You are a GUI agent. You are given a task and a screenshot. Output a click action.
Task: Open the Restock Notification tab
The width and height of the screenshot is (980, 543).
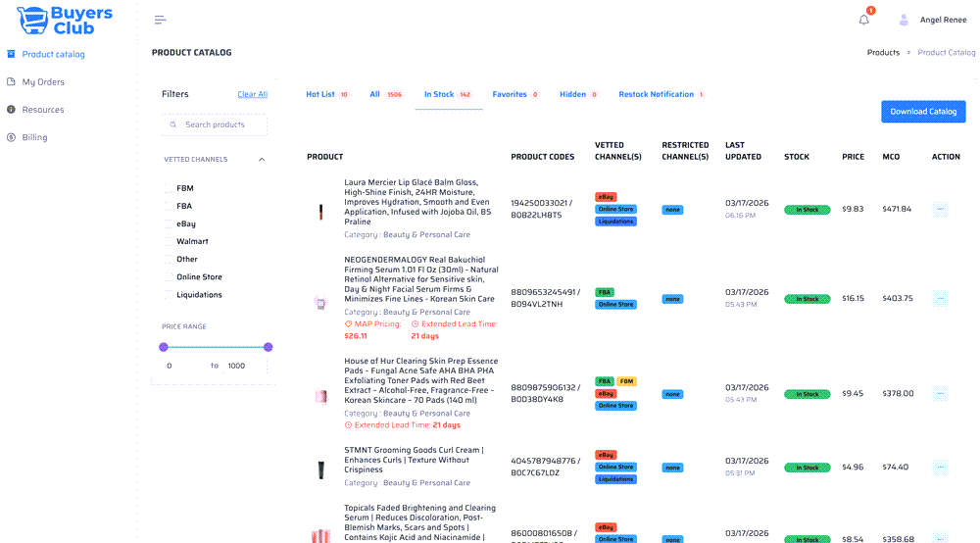tap(661, 95)
